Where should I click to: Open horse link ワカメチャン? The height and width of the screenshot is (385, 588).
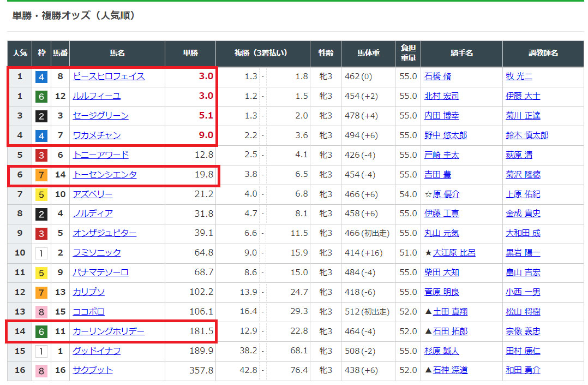pos(97,135)
